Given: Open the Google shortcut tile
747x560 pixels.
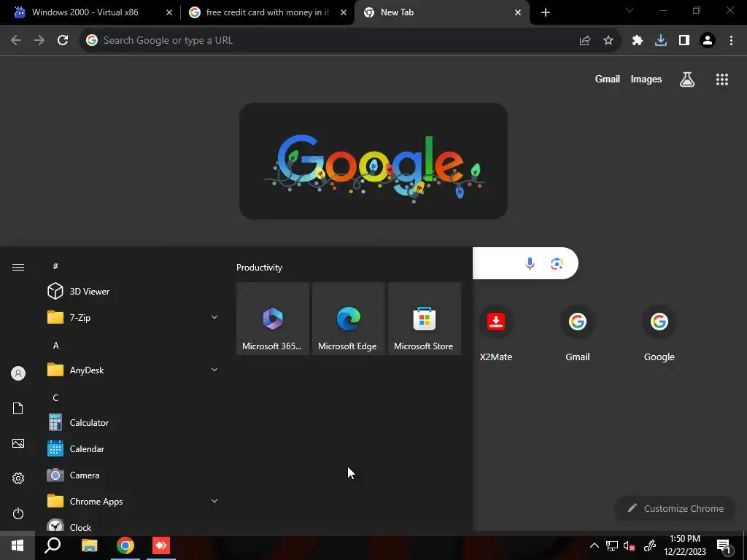Looking at the screenshot, I should 659,332.
